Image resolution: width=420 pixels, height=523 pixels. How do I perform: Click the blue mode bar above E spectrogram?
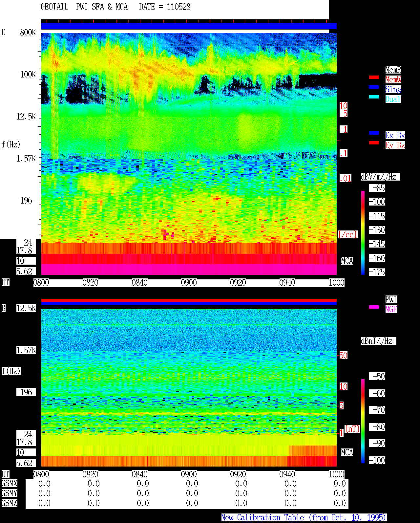189,26
